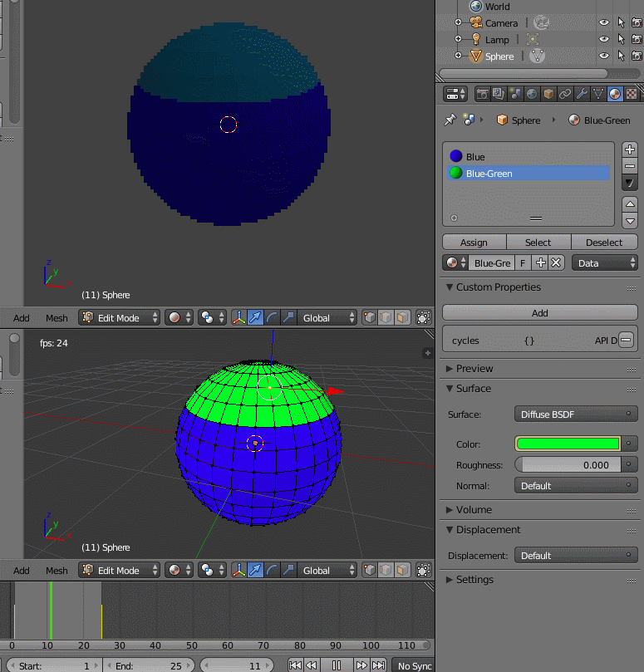Toggle Camera visibility eye in outliner

pyautogui.click(x=604, y=22)
